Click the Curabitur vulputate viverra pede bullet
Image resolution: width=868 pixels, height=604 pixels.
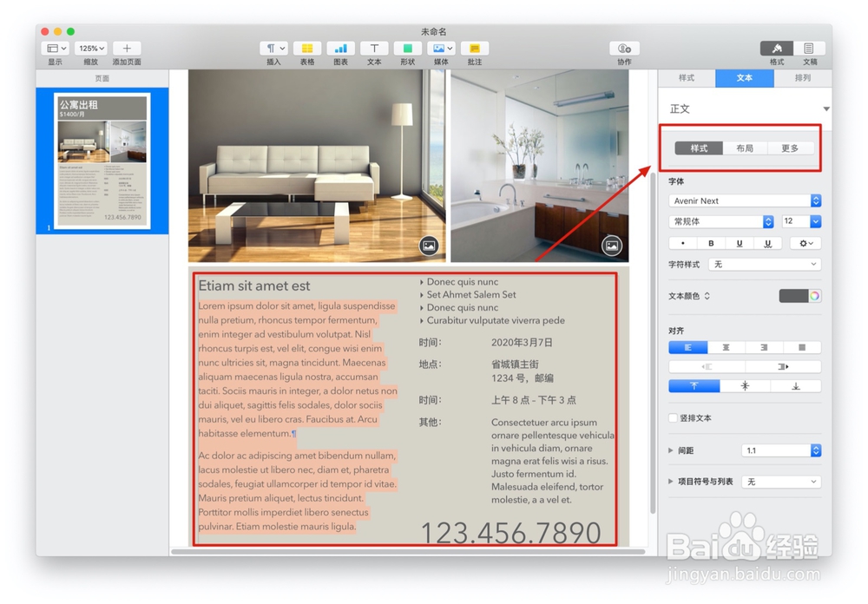(x=496, y=320)
